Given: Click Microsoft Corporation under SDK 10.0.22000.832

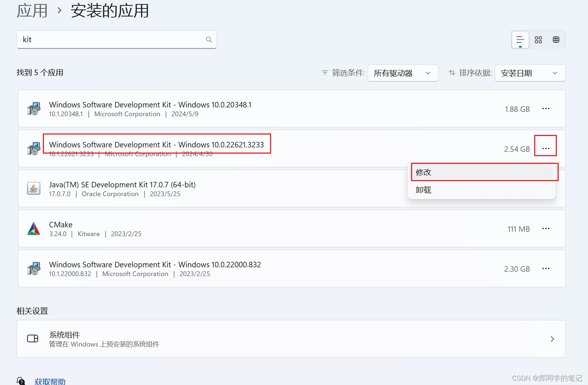Looking at the screenshot, I should (136, 274).
